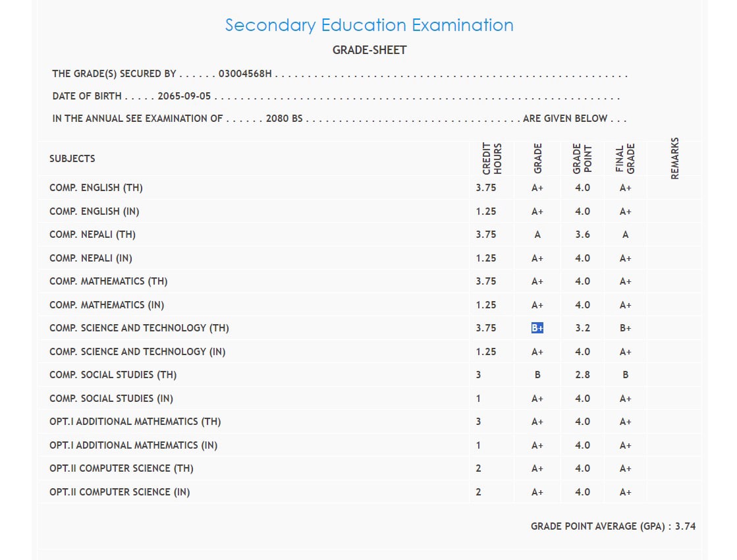Click the highlighted B+ grade cell
This screenshot has width=737, height=560.
(x=537, y=328)
